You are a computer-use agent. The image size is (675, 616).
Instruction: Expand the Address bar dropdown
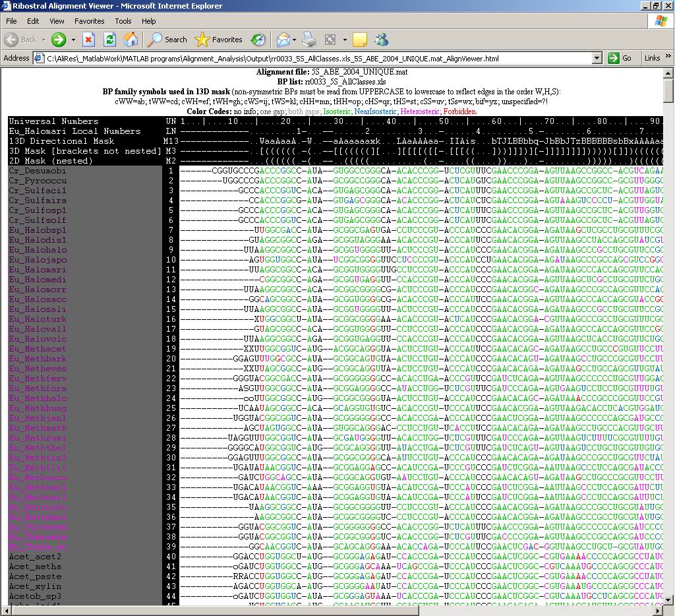tap(597, 58)
